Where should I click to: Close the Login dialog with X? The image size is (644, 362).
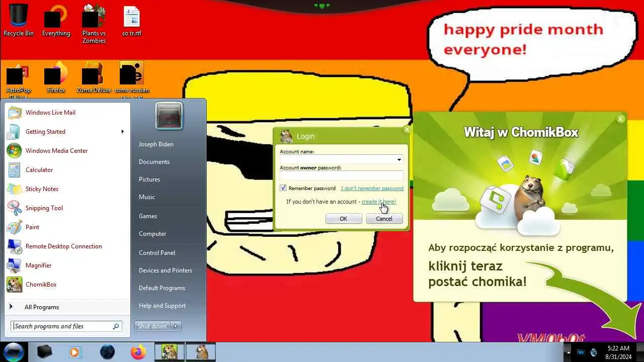(407, 130)
